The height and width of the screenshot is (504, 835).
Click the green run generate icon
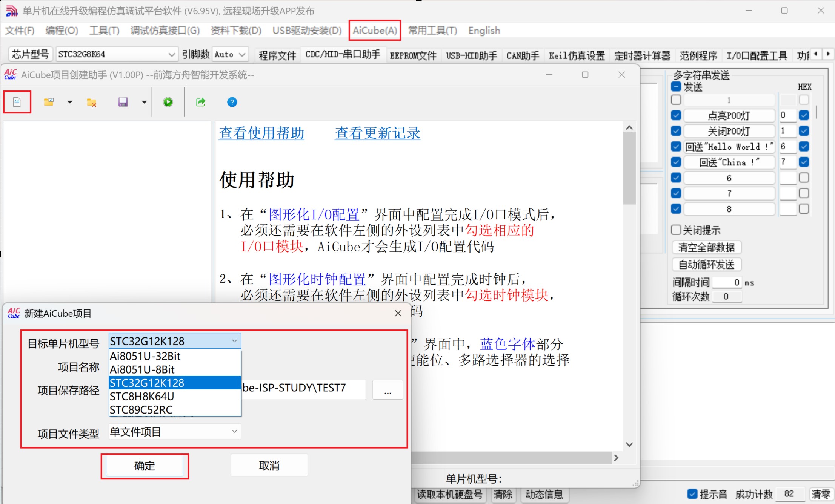coord(168,102)
